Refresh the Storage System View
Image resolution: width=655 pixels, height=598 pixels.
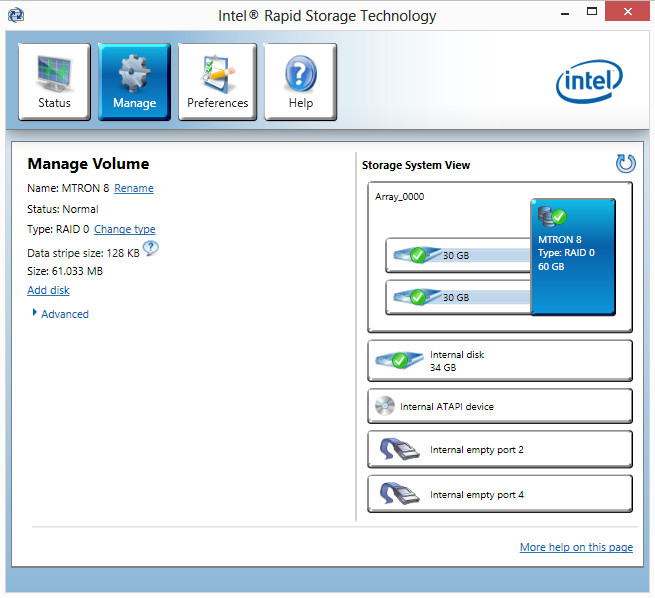(x=625, y=163)
